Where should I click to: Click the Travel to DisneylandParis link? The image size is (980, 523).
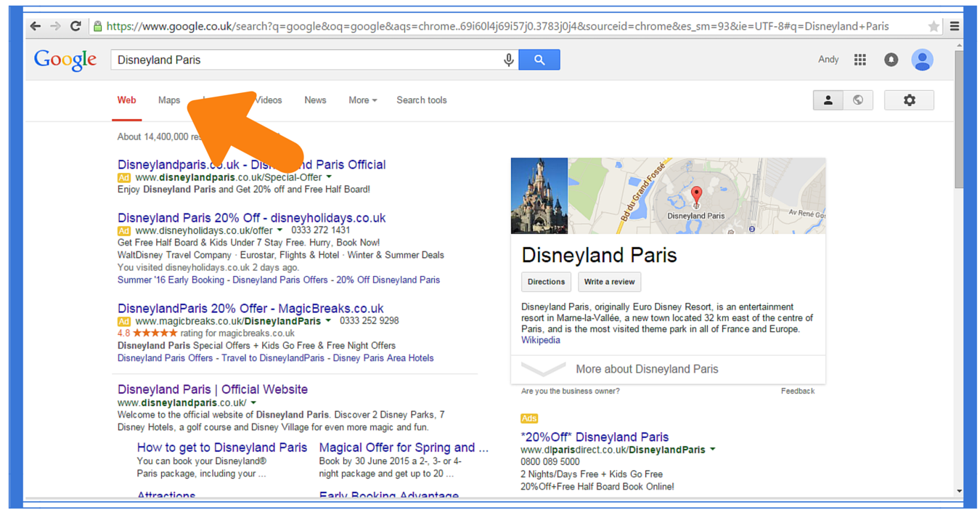[273, 358]
